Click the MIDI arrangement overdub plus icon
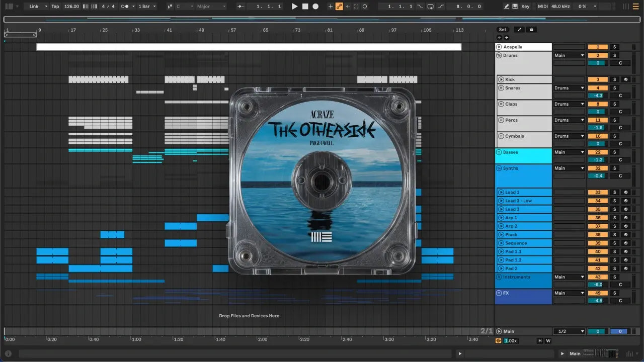The image size is (644, 362). [x=331, y=7]
